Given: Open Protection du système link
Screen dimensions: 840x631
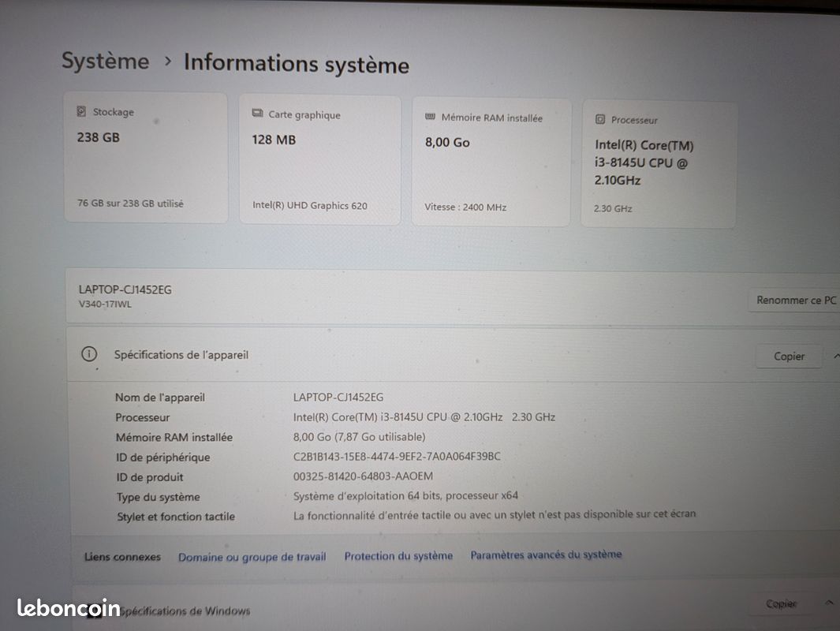Looking at the screenshot, I should click(398, 556).
